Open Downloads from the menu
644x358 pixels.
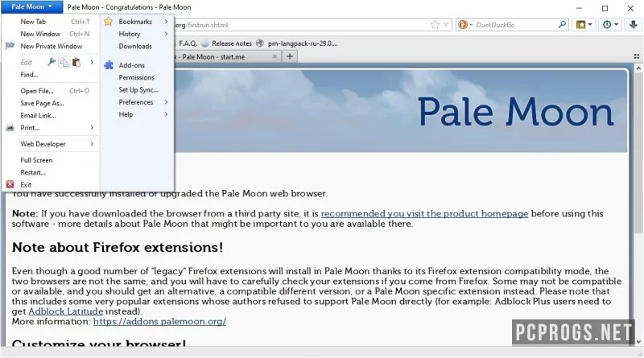pos(137,47)
